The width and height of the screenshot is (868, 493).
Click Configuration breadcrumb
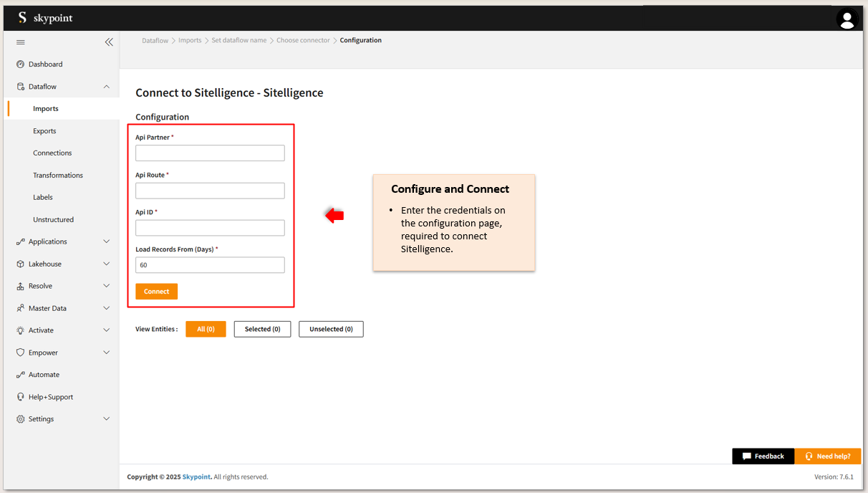pos(361,41)
